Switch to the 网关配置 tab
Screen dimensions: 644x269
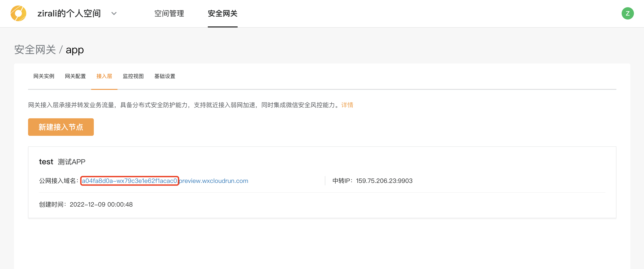(75, 76)
